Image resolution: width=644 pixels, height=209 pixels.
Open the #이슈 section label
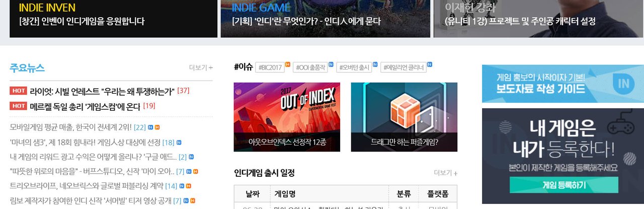(x=243, y=67)
